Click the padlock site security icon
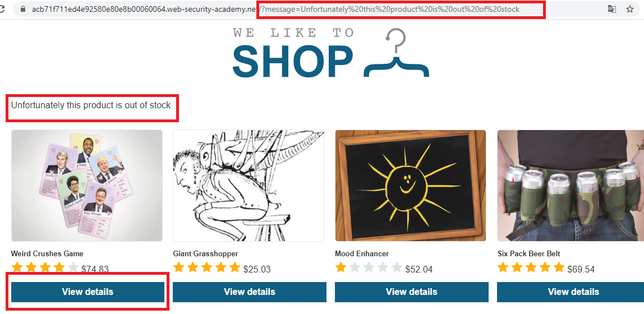 coord(23,9)
